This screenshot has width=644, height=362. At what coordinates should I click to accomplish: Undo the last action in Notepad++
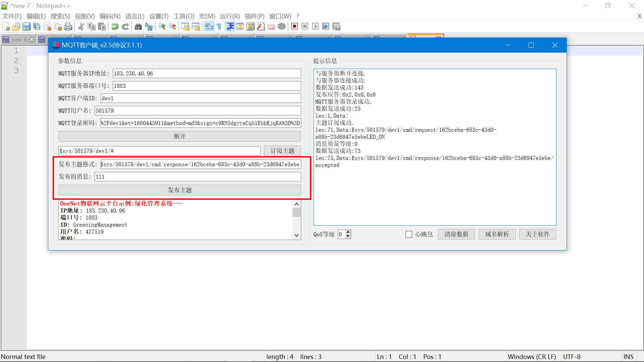[115, 26]
